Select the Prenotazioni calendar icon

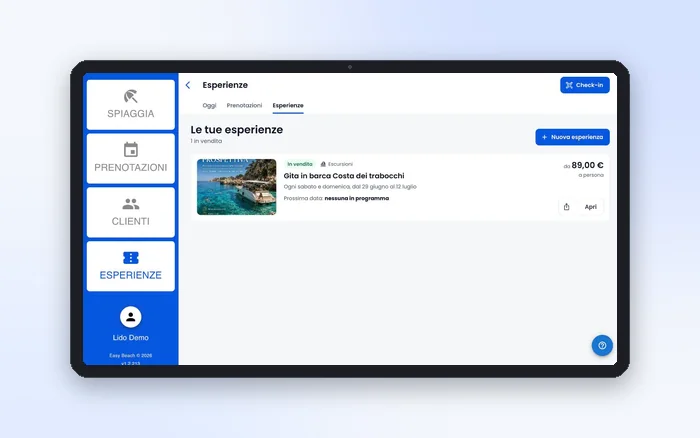click(x=131, y=150)
